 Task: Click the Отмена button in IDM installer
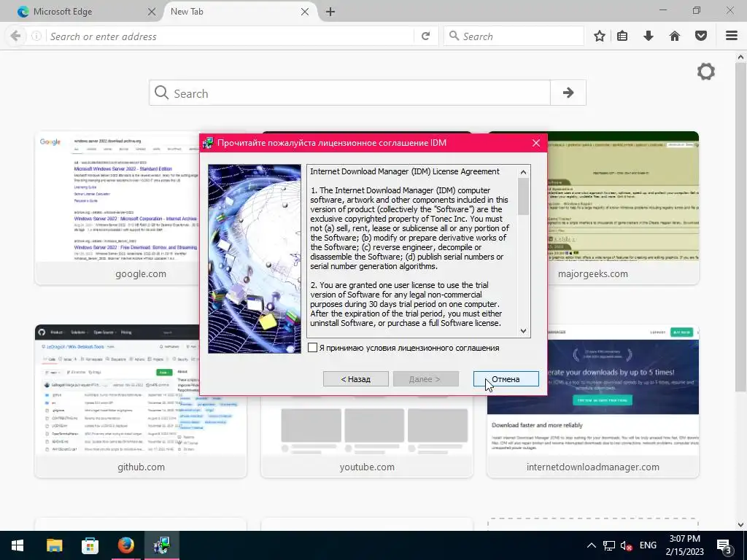click(506, 379)
